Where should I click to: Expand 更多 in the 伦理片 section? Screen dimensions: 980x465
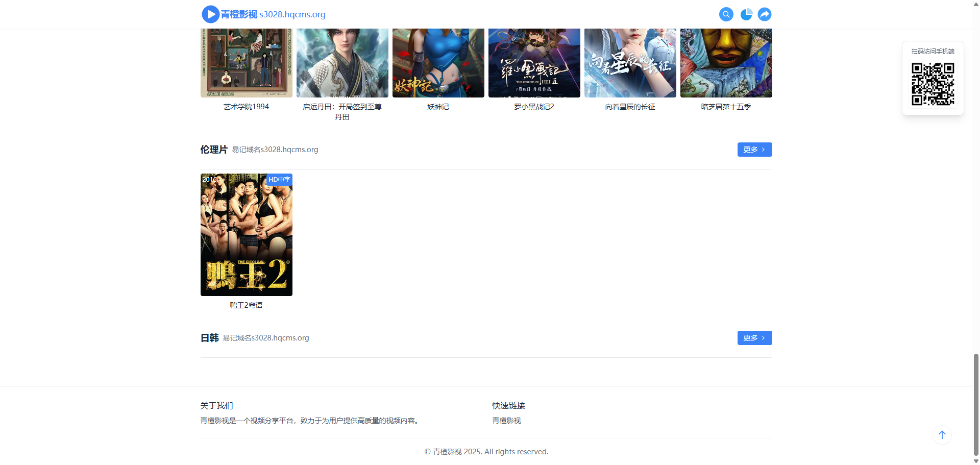click(754, 150)
